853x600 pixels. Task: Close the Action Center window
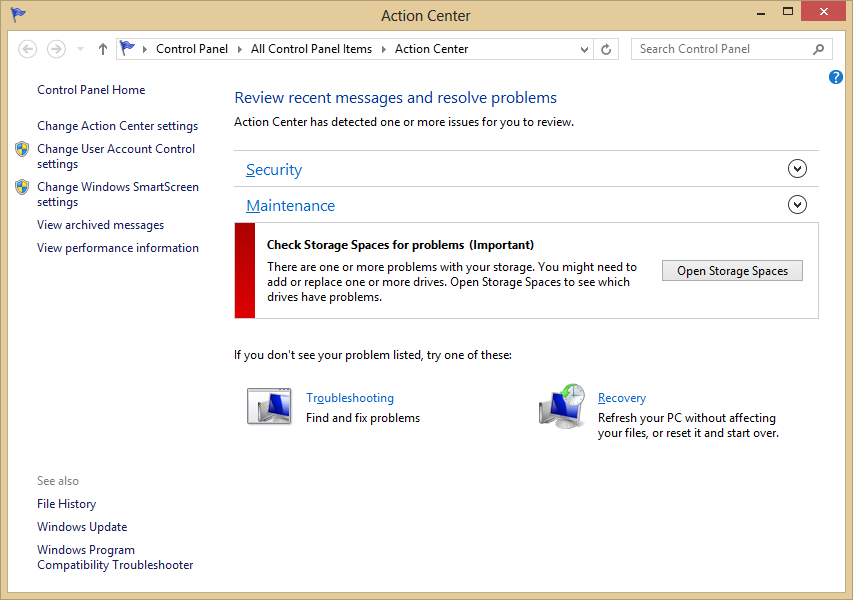pyautogui.click(x=824, y=11)
